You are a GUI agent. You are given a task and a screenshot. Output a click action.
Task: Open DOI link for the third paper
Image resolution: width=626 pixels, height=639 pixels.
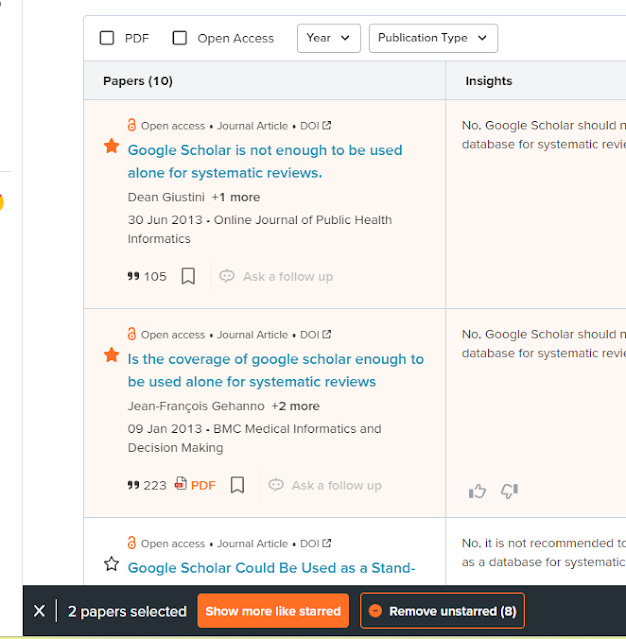(x=315, y=543)
